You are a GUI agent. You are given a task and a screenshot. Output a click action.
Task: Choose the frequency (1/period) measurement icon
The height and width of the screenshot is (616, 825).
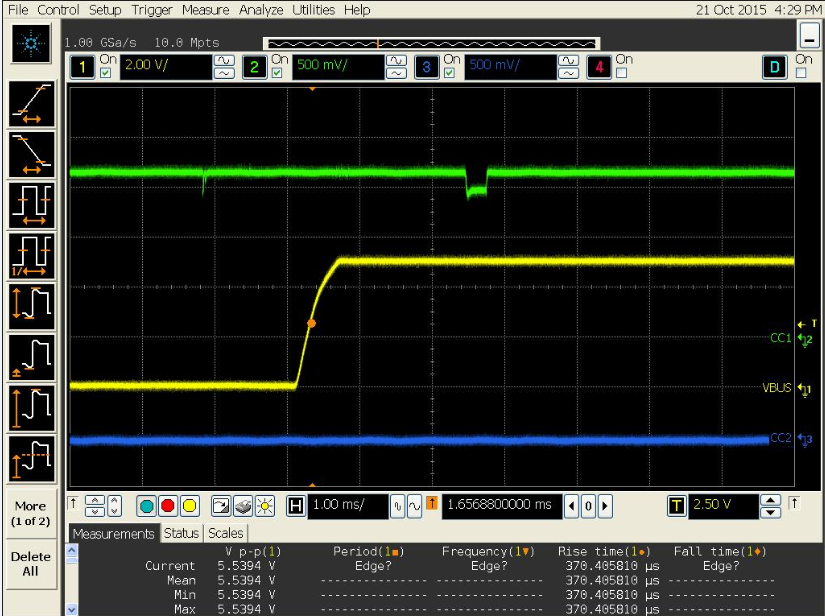click(x=32, y=257)
